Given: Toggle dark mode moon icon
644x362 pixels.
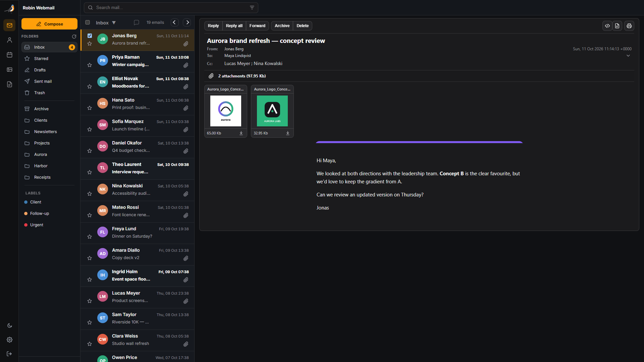Looking at the screenshot, I should [x=9, y=325].
